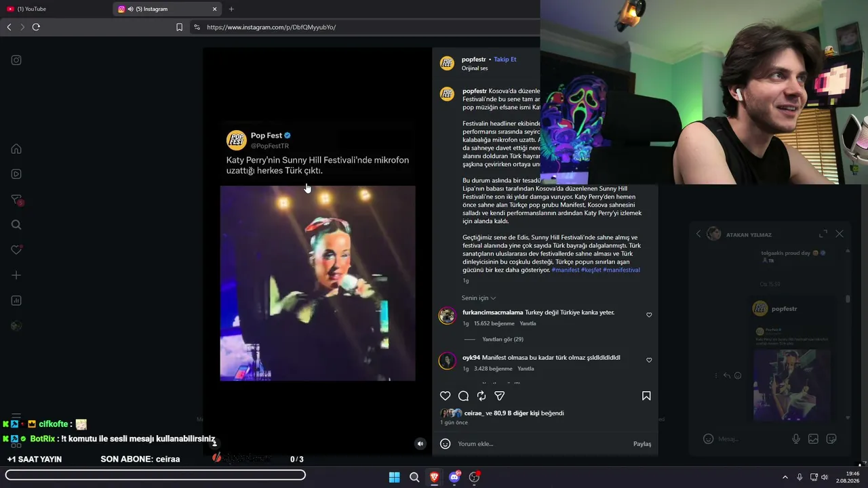
Task: Open site settings icon beside URL
Action: [197, 27]
